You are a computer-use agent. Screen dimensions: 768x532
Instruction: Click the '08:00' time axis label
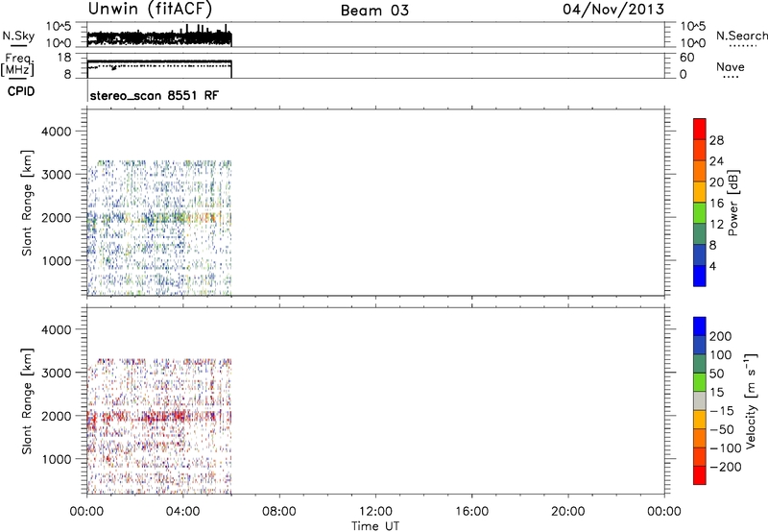pos(278,512)
